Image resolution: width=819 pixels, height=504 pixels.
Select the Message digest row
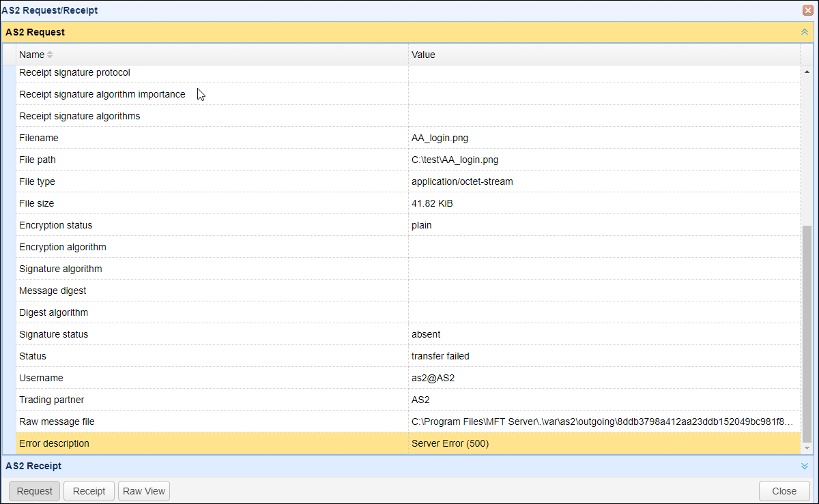click(x=408, y=291)
